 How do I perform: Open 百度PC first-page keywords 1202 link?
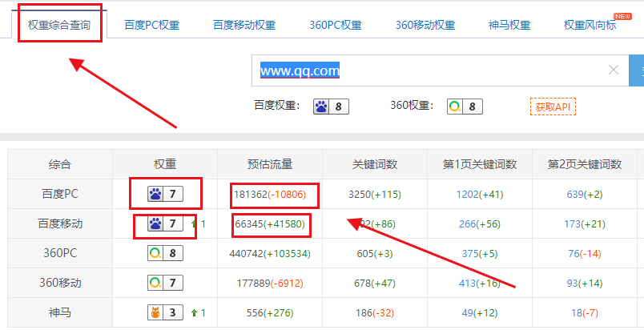coord(468,194)
